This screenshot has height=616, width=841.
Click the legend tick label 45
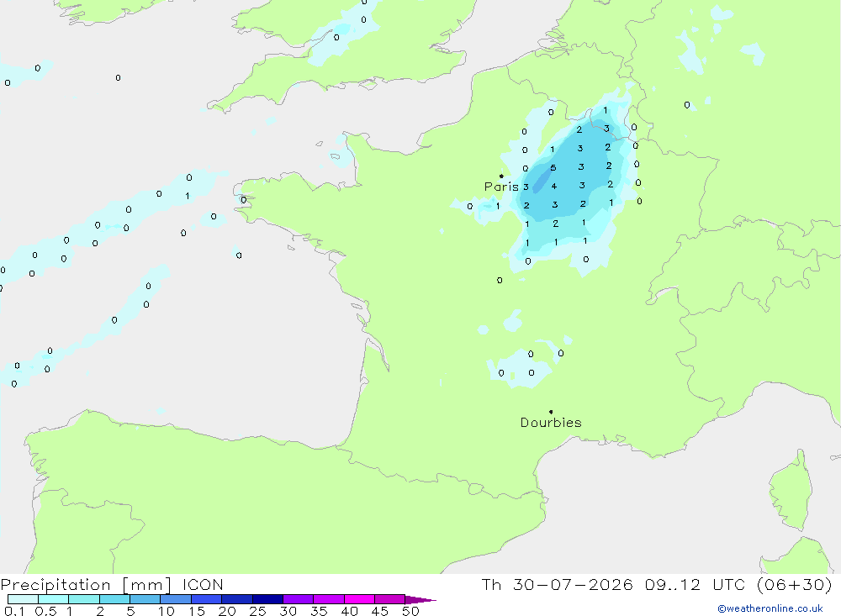380,611
